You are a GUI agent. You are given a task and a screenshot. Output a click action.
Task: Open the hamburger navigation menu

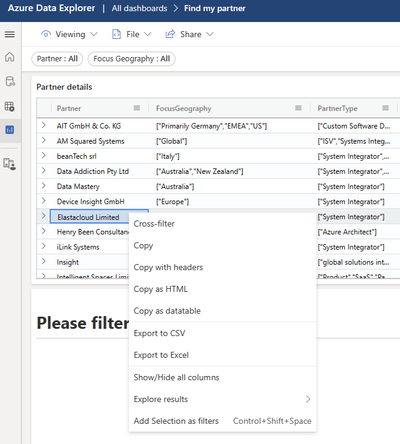click(x=10, y=34)
